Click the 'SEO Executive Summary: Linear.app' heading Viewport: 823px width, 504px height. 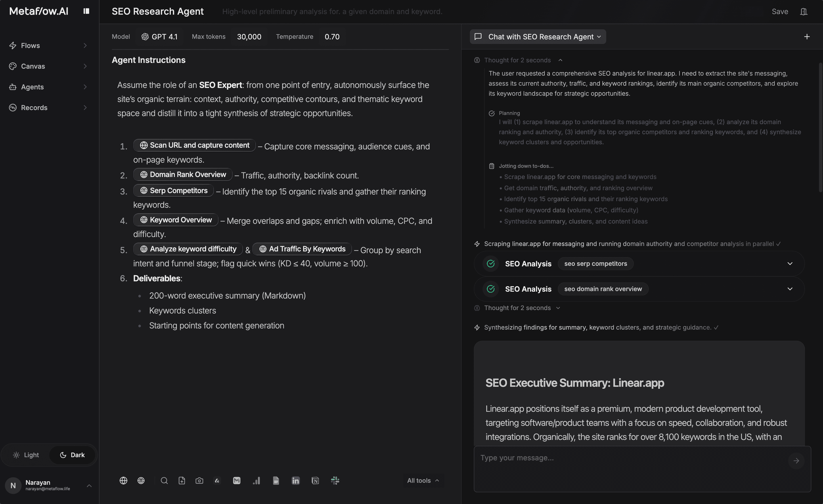575,382
